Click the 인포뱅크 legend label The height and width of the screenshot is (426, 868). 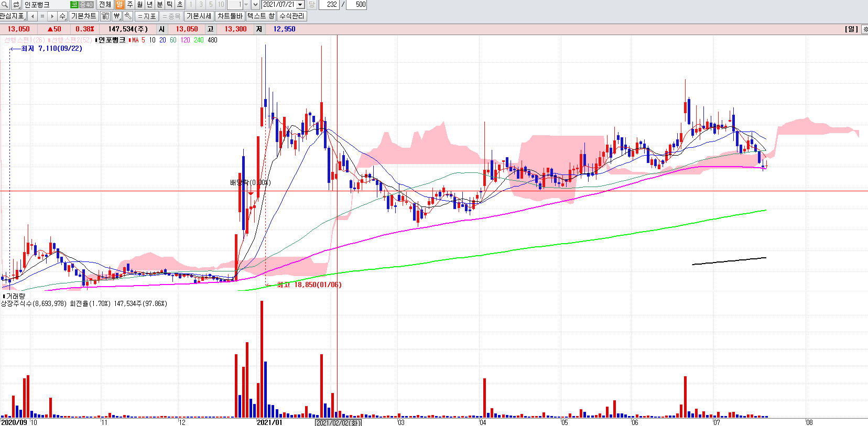[112, 40]
